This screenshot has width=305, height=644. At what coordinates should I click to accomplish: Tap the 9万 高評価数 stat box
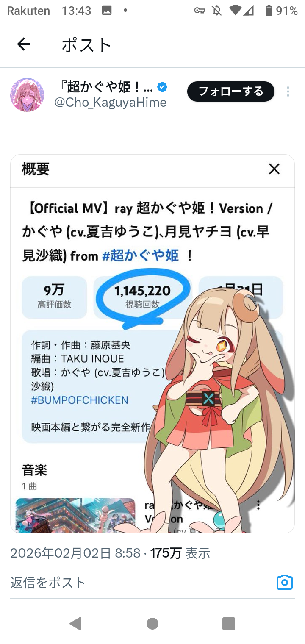[x=55, y=297]
